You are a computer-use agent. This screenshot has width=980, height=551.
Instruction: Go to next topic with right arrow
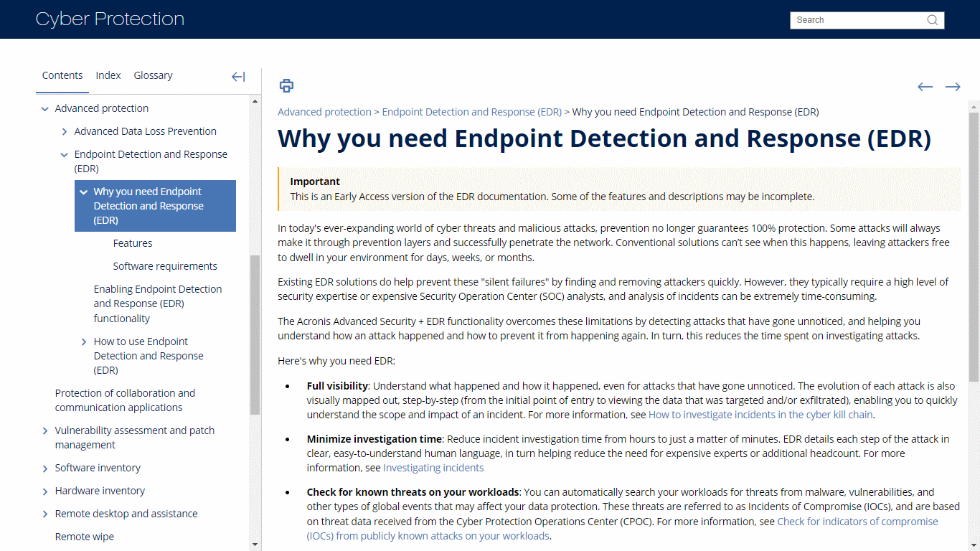[953, 87]
